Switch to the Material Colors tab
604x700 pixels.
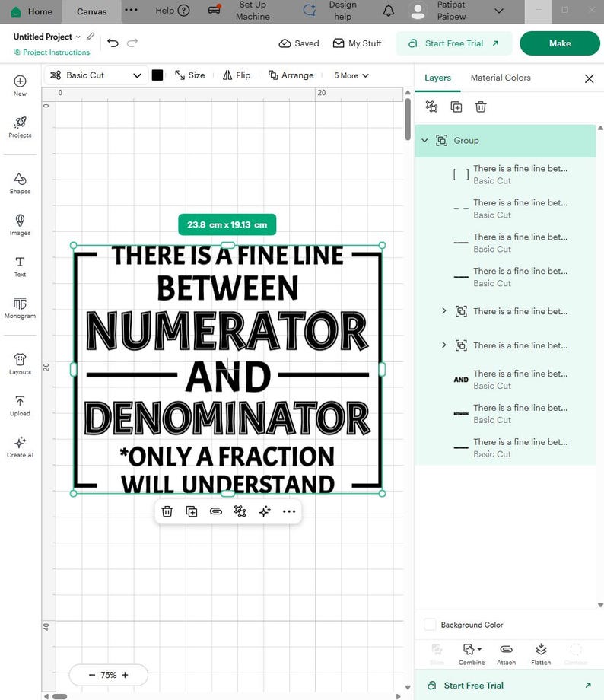(501, 78)
